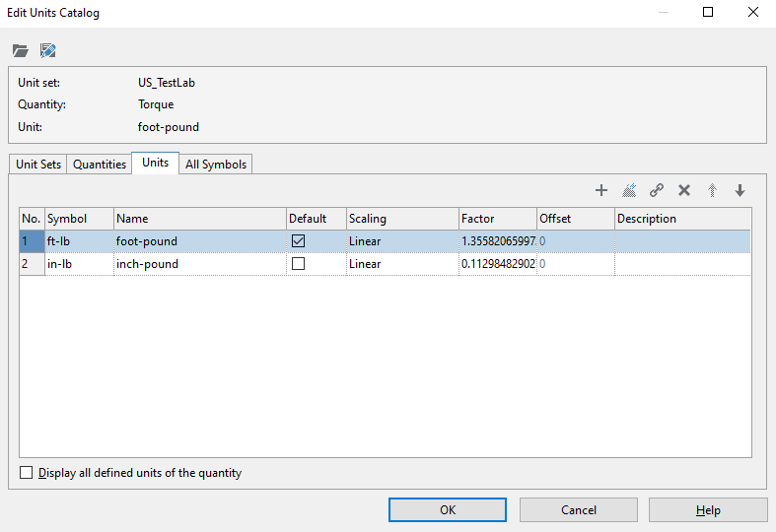The height and width of the screenshot is (532, 776).
Task: Click the open folder icon
Action: [x=21, y=50]
